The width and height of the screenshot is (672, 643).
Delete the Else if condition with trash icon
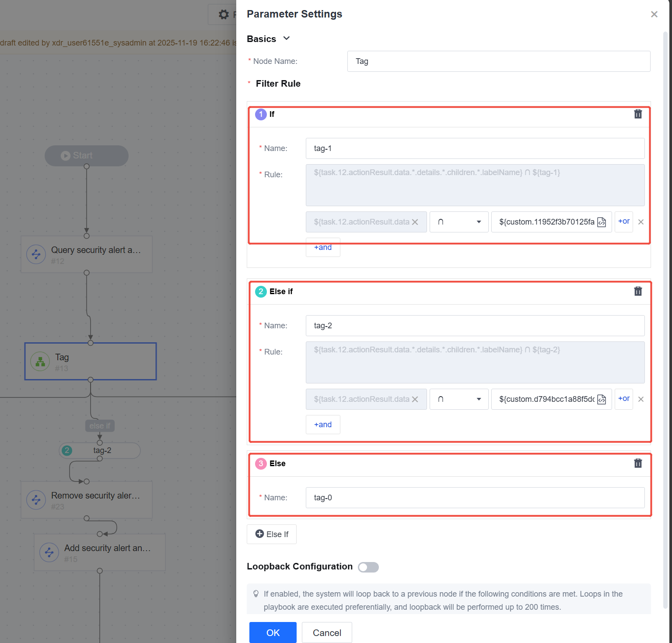coord(638,291)
